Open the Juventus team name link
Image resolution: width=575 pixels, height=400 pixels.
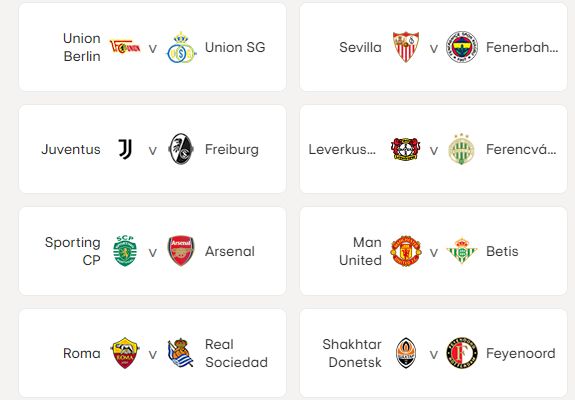[x=71, y=150]
